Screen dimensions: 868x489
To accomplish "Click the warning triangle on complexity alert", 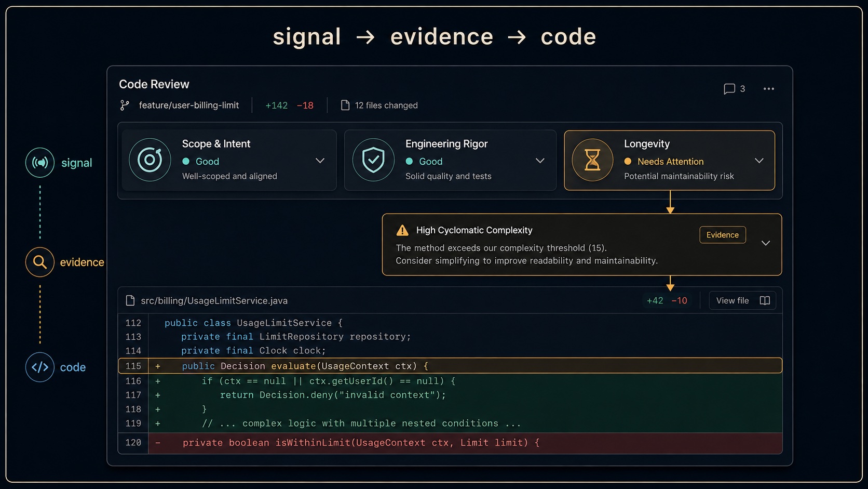I will 402,230.
